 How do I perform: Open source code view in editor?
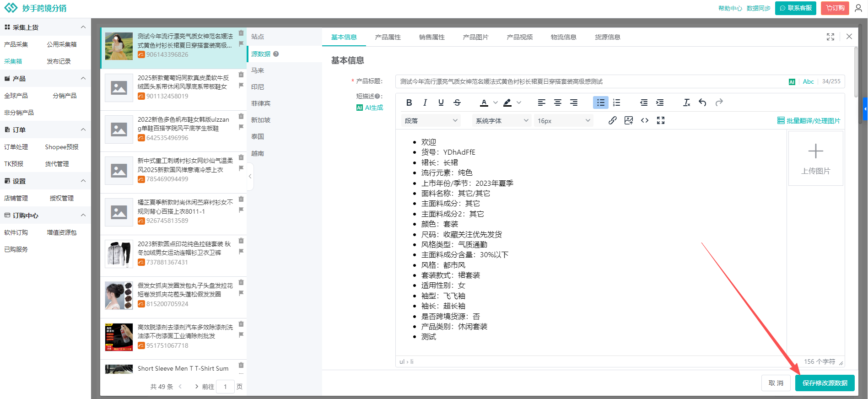[644, 120]
